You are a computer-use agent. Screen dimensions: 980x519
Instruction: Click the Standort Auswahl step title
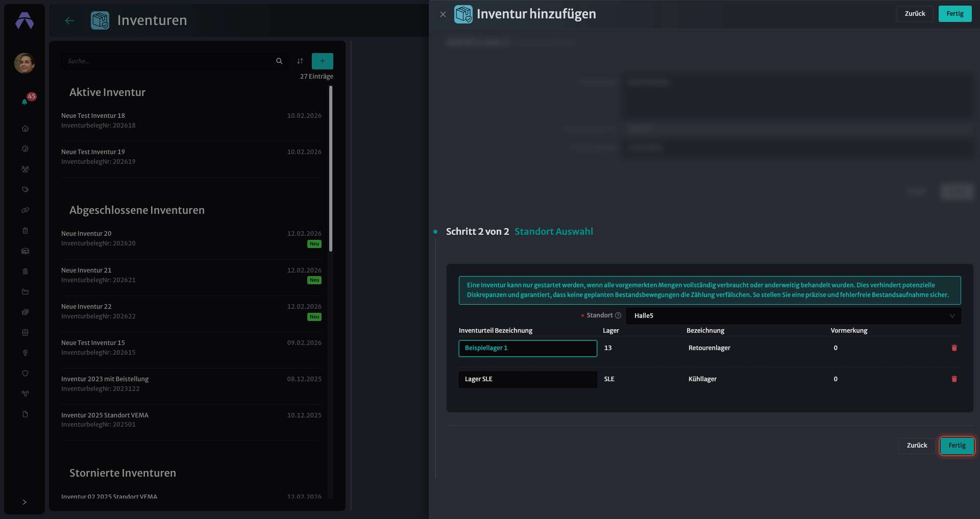point(553,232)
